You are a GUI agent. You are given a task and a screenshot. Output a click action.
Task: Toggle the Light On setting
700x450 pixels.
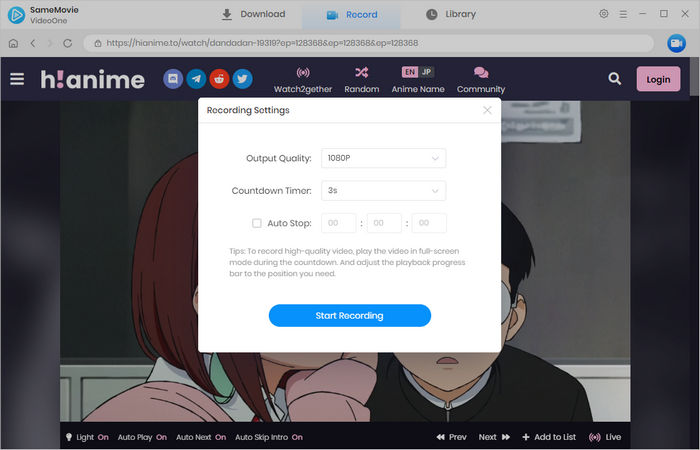(x=88, y=437)
